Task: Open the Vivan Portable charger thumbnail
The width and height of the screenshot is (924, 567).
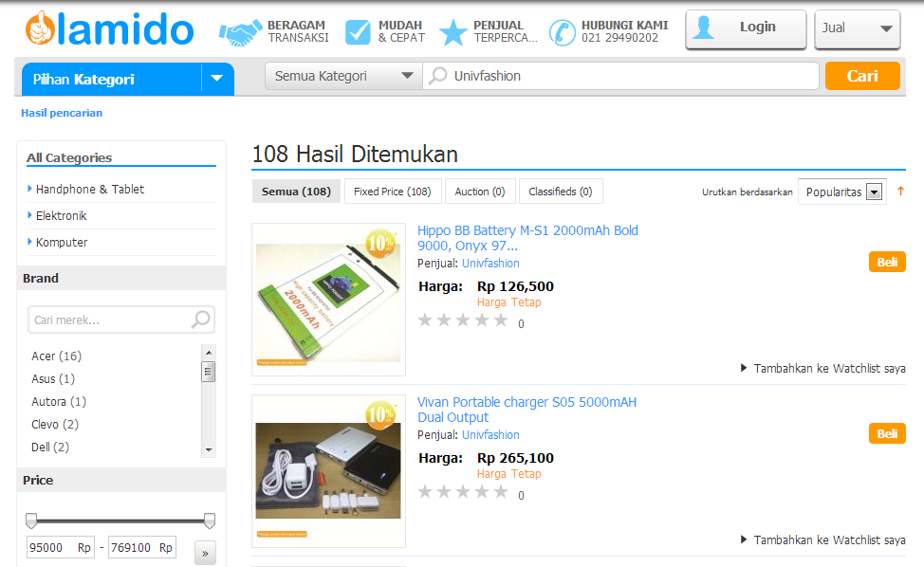Action: (x=329, y=471)
